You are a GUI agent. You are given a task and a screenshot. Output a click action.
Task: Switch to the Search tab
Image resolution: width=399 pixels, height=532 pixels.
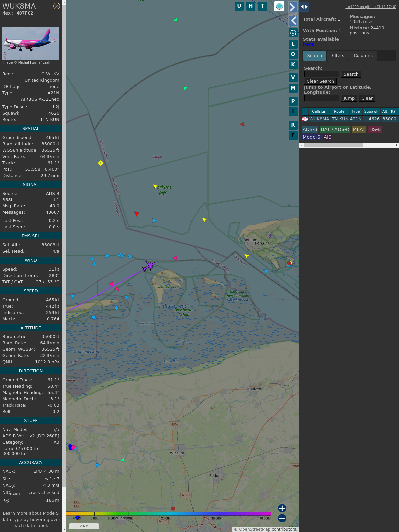point(315,56)
